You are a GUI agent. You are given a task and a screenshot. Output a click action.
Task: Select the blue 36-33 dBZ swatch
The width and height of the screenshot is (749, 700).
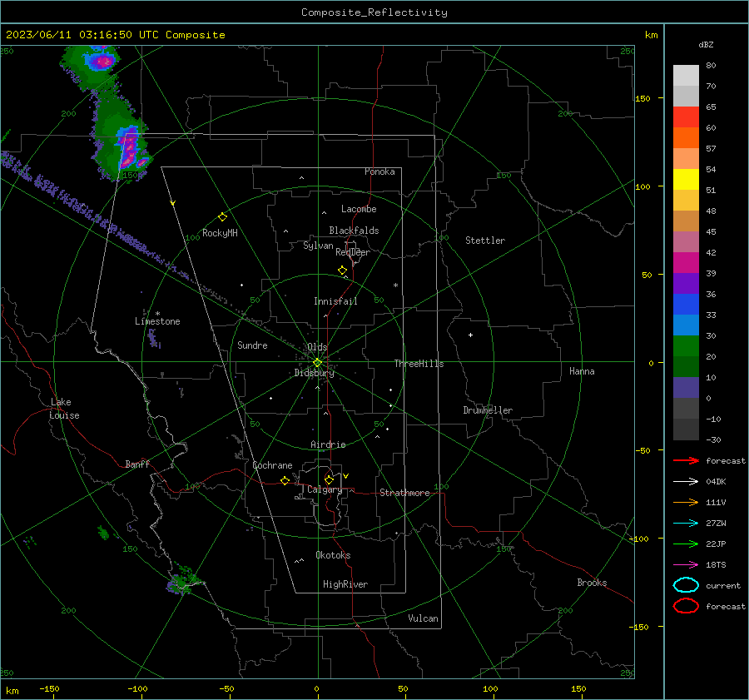click(x=686, y=305)
